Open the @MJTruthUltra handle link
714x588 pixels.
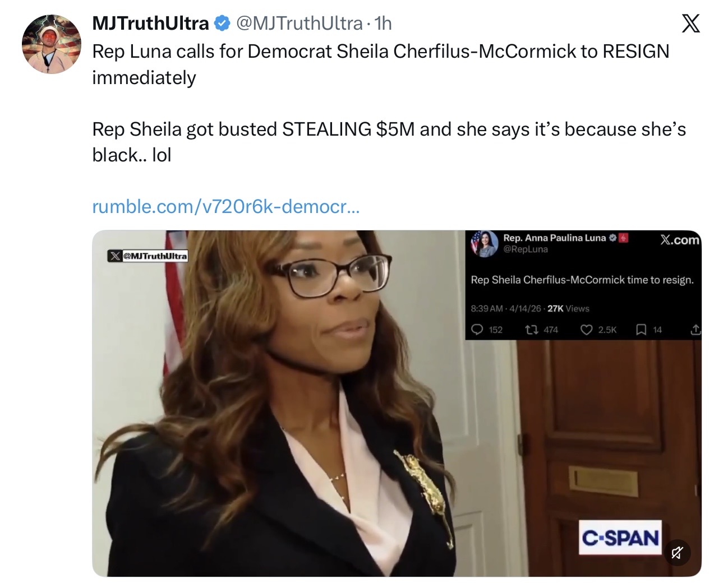click(x=300, y=24)
